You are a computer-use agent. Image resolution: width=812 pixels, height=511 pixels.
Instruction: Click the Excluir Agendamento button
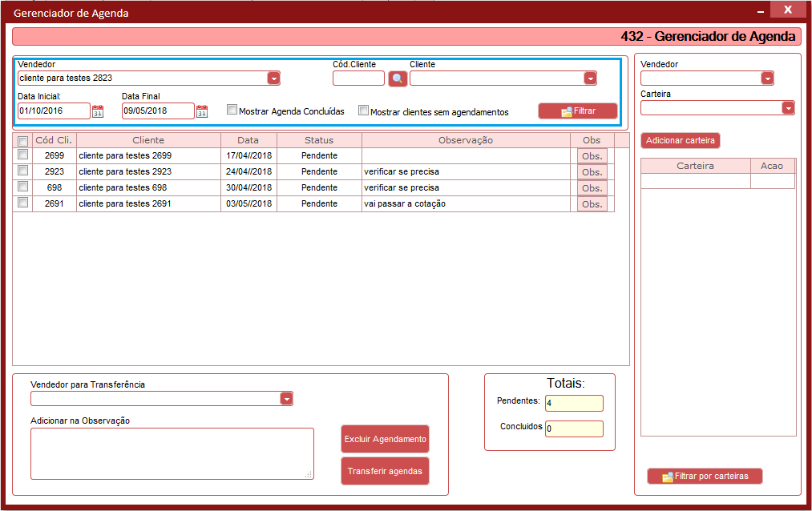(x=386, y=439)
